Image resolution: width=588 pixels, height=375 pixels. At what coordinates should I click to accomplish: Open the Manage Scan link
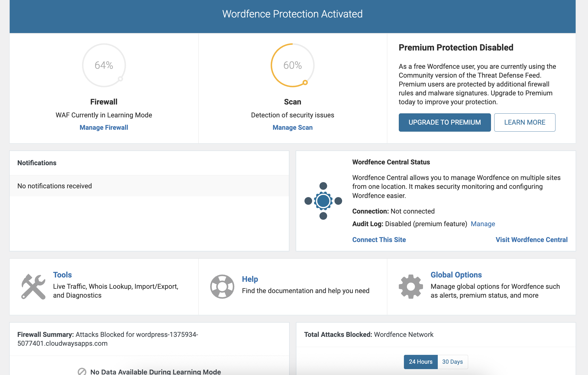click(292, 127)
